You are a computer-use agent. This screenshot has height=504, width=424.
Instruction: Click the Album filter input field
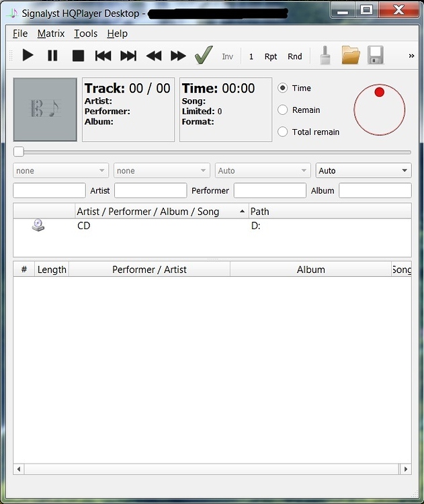click(375, 190)
